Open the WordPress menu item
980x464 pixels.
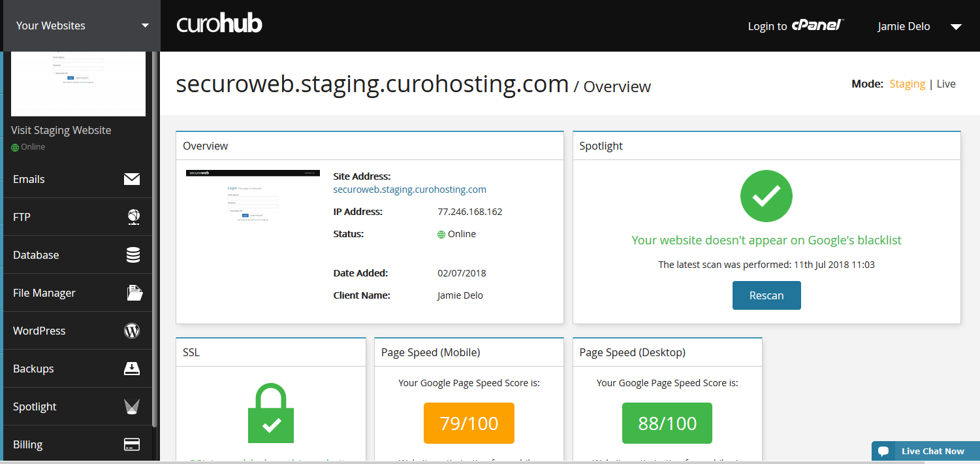pyautogui.click(x=78, y=331)
